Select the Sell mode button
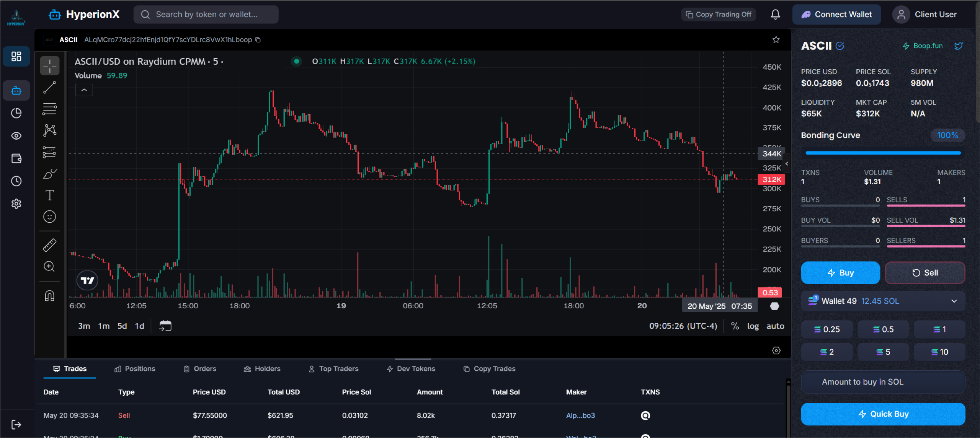The height and width of the screenshot is (438, 980). click(x=925, y=273)
